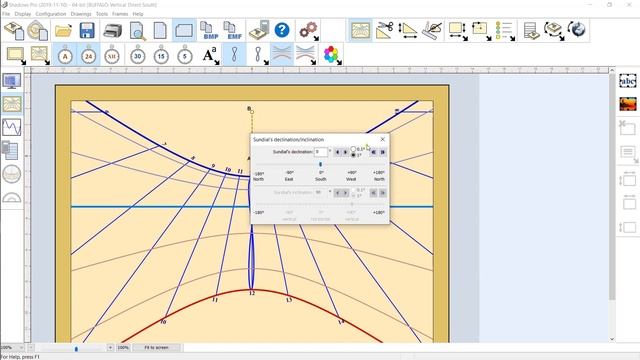Select the 1° step radio button
The image size is (640, 360).
tap(353, 155)
